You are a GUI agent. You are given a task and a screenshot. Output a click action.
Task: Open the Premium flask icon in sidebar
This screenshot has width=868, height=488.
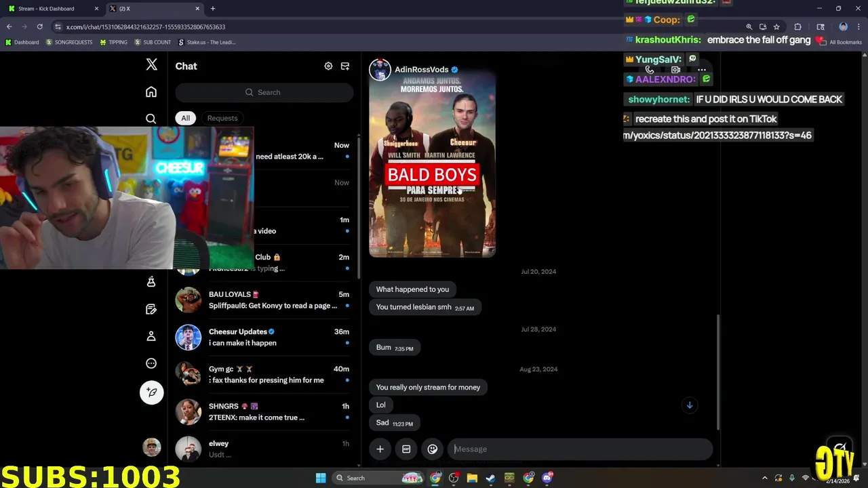pyautogui.click(x=151, y=282)
